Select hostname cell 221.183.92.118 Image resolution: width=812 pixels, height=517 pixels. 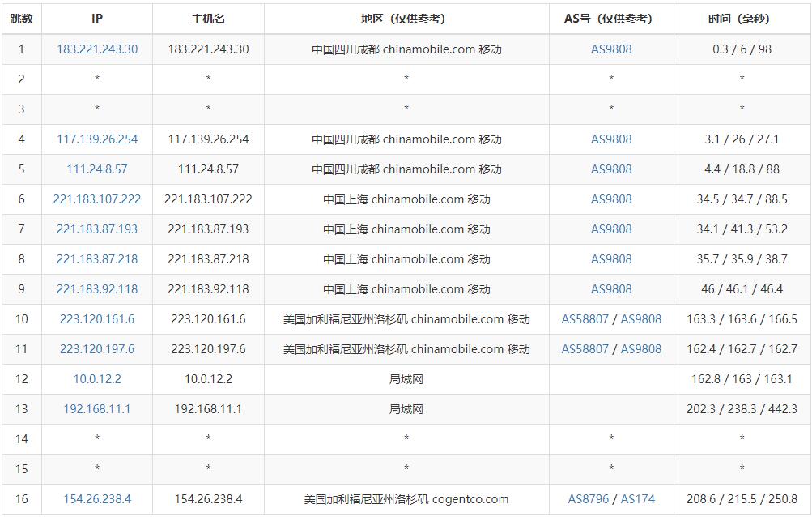pyautogui.click(x=208, y=288)
